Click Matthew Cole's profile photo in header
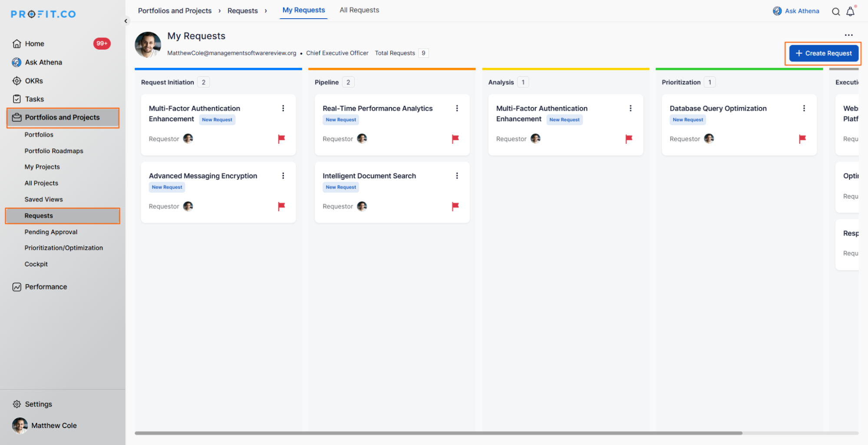Viewport: 868px width, 445px height. 148,45
